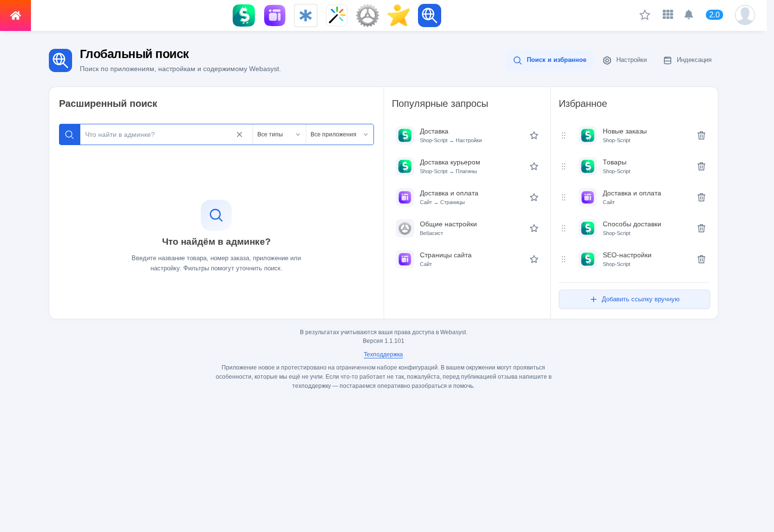
Task: Open the magic wand app icon
Action: pos(337,15)
